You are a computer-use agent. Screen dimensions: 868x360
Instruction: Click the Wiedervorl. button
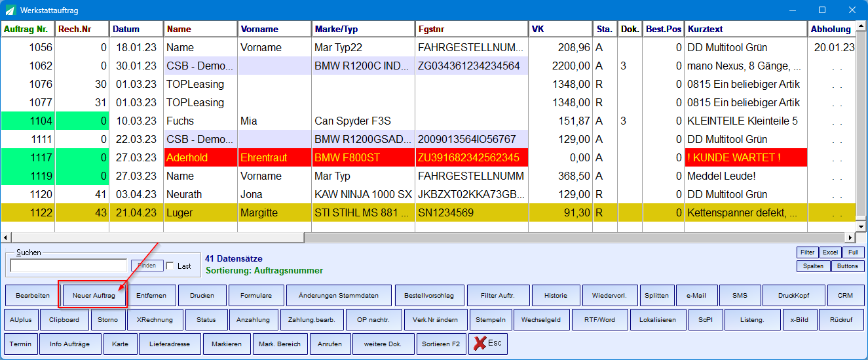(x=610, y=296)
